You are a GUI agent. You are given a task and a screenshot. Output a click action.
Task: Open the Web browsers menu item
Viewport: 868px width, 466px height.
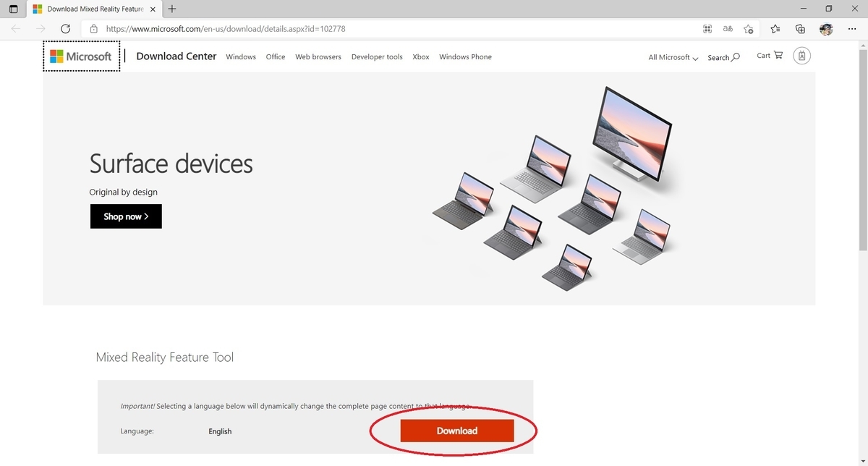click(318, 56)
